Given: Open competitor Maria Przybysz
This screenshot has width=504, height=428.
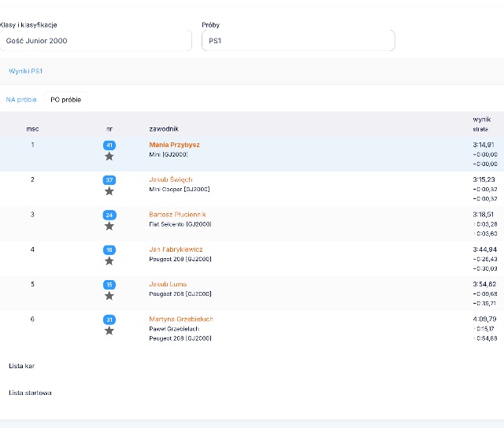Looking at the screenshot, I should pos(174,145).
